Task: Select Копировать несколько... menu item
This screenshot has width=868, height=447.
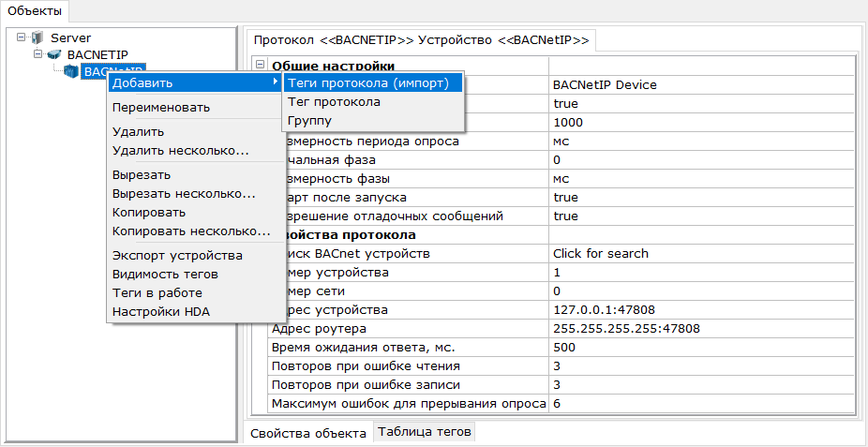Action: coord(194,231)
